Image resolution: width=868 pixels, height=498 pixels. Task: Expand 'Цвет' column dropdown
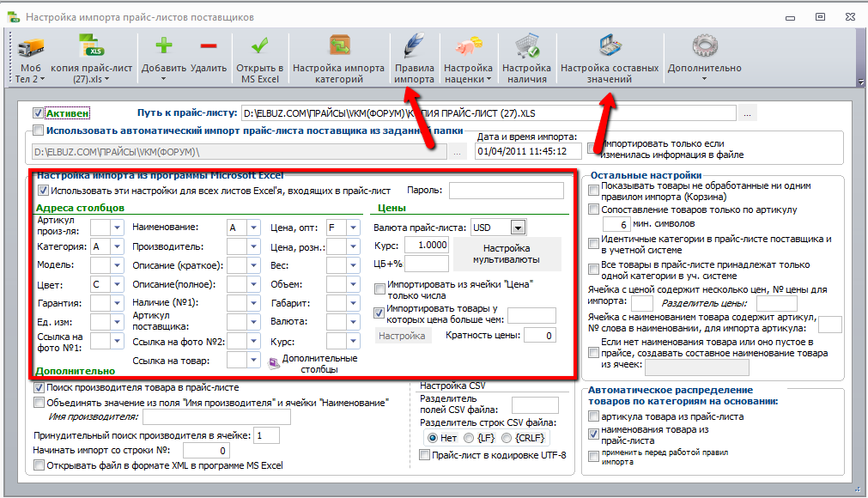[x=118, y=284]
